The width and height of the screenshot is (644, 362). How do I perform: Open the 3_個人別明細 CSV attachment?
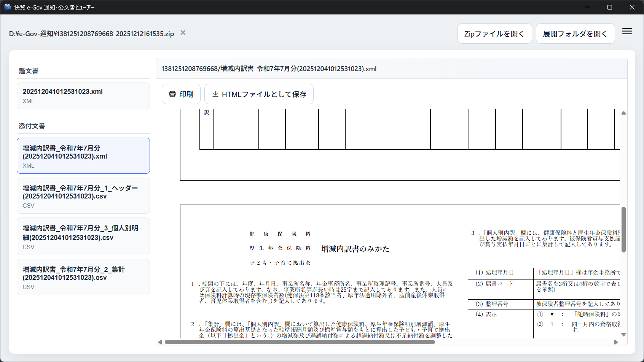pyautogui.click(x=83, y=237)
